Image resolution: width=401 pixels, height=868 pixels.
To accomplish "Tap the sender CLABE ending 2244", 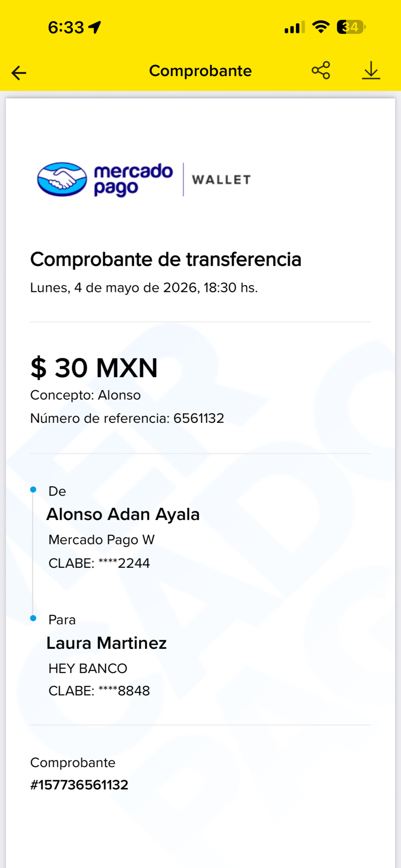I will [x=99, y=563].
